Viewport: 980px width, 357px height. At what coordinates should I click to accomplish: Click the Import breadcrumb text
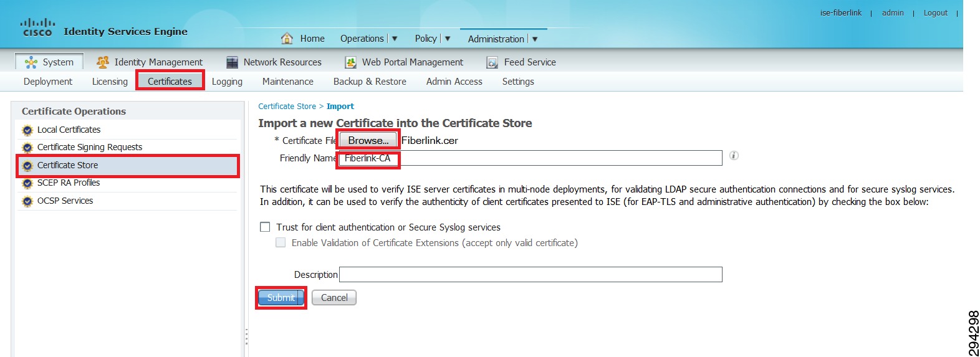point(340,107)
